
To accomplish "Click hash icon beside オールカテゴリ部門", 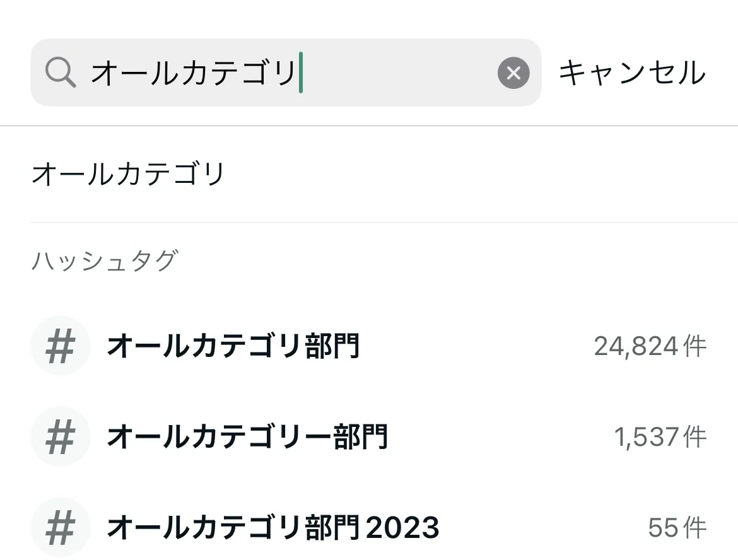I will click(x=61, y=346).
